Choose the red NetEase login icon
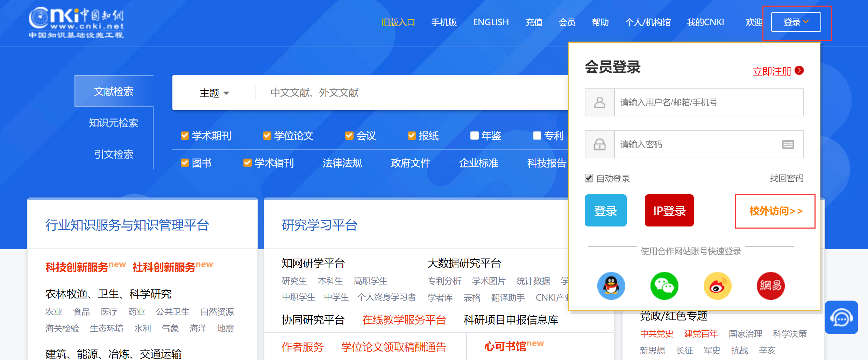This screenshot has width=868, height=360. [770, 286]
